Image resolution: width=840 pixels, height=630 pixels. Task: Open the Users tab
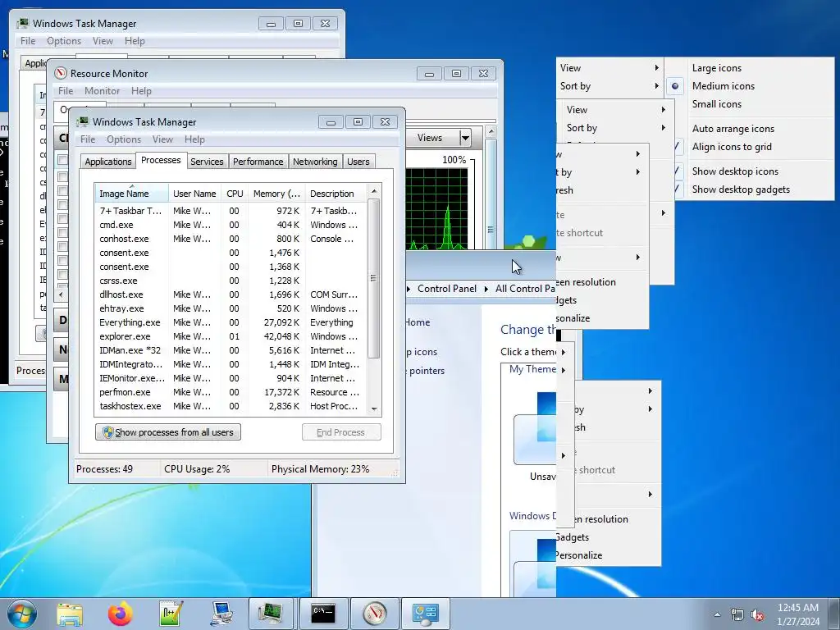358,162
